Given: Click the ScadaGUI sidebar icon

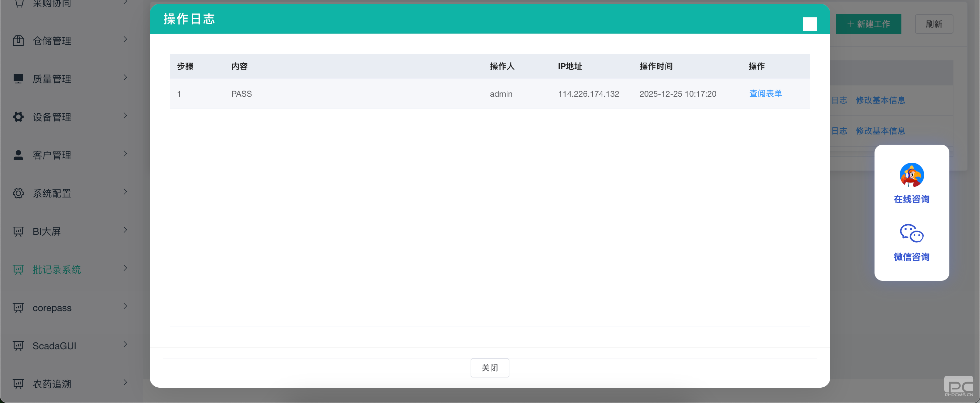Looking at the screenshot, I should click(18, 346).
